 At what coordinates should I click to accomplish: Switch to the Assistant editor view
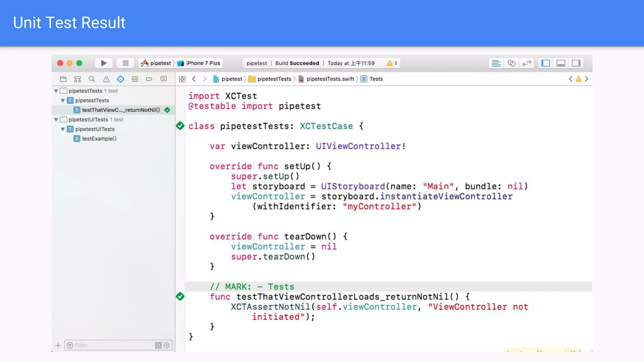pos(512,63)
